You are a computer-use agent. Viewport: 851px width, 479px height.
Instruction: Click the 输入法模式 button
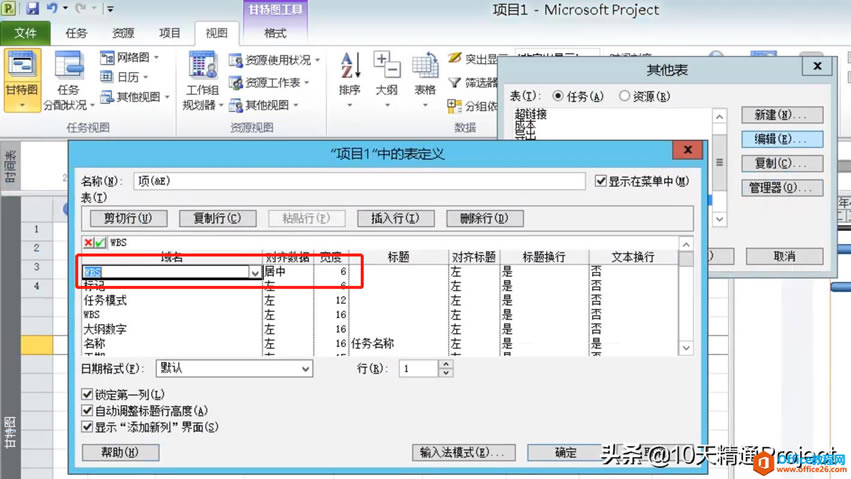pyautogui.click(x=463, y=452)
